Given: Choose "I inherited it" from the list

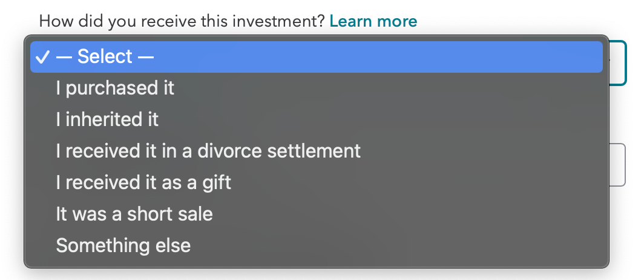Looking at the screenshot, I should point(107,120).
